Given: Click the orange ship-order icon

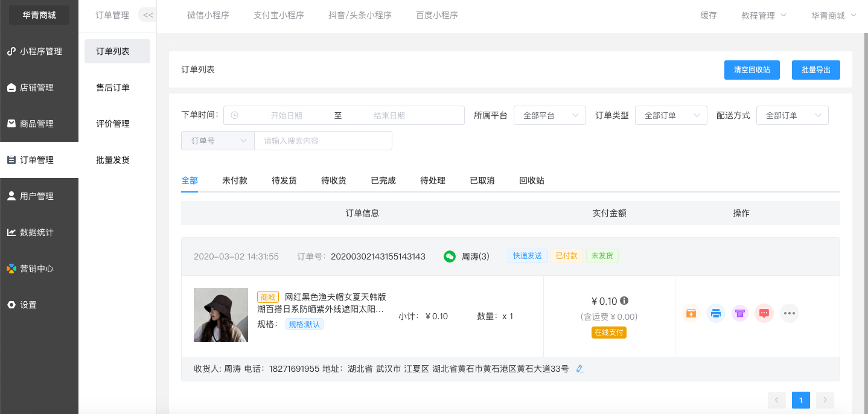Looking at the screenshot, I should coord(691,313).
